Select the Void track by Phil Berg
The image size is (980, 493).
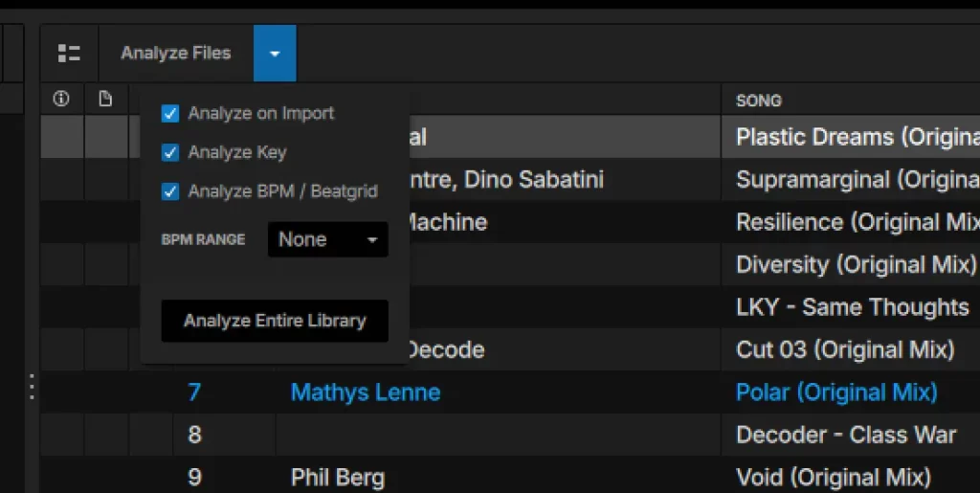pos(833,476)
